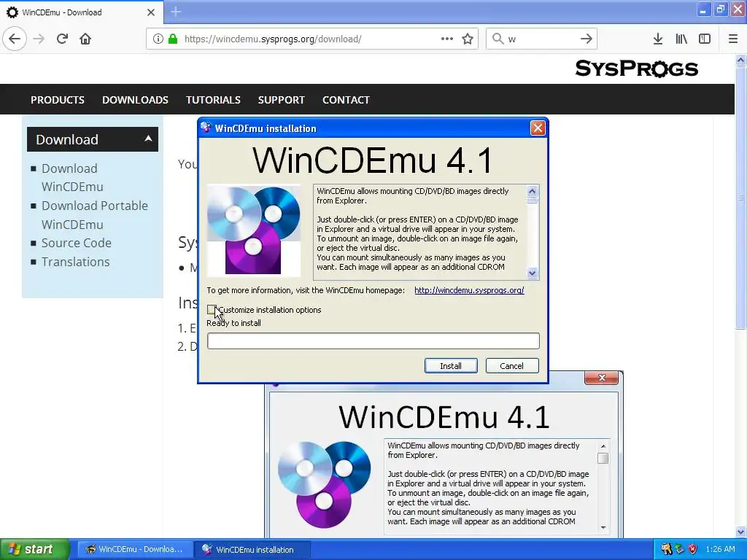
Task: Click webpage scrollbar up arrow
Action: [740, 61]
